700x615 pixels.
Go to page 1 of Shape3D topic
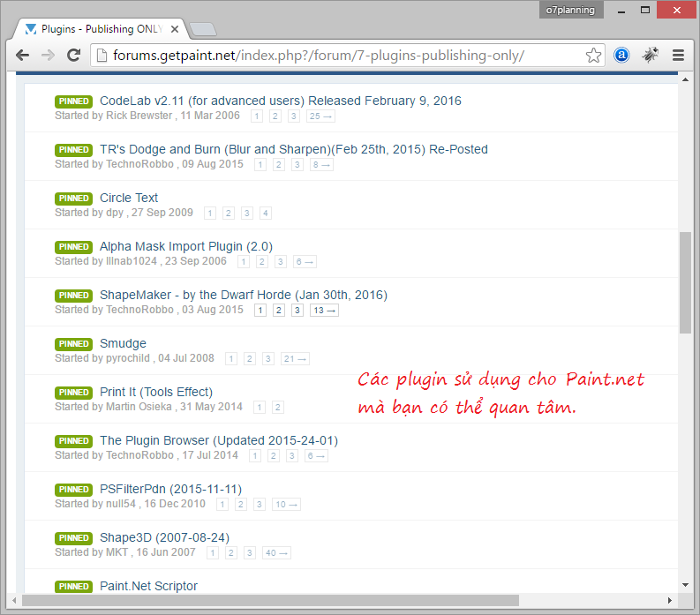tap(213, 553)
